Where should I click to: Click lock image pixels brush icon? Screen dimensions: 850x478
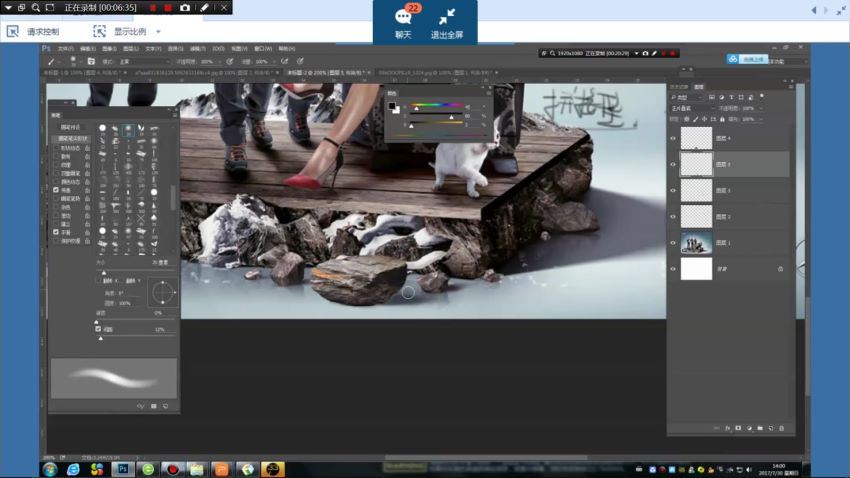pyautogui.click(x=696, y=119)
